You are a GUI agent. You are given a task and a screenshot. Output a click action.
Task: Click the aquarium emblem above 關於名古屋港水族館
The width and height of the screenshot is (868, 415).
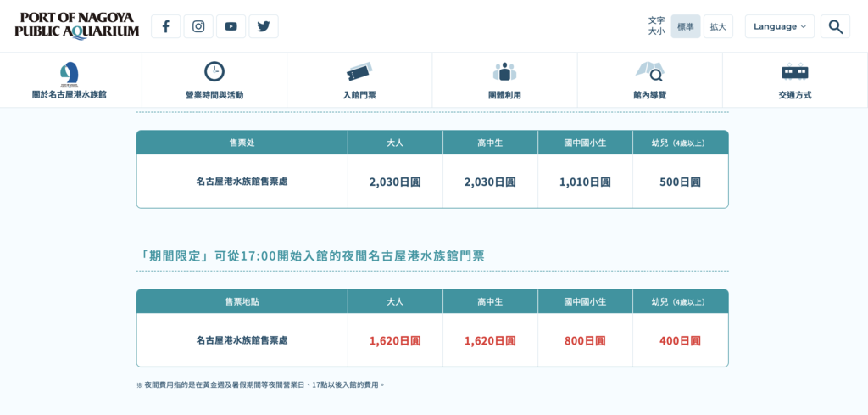click(x=70, y=74)
